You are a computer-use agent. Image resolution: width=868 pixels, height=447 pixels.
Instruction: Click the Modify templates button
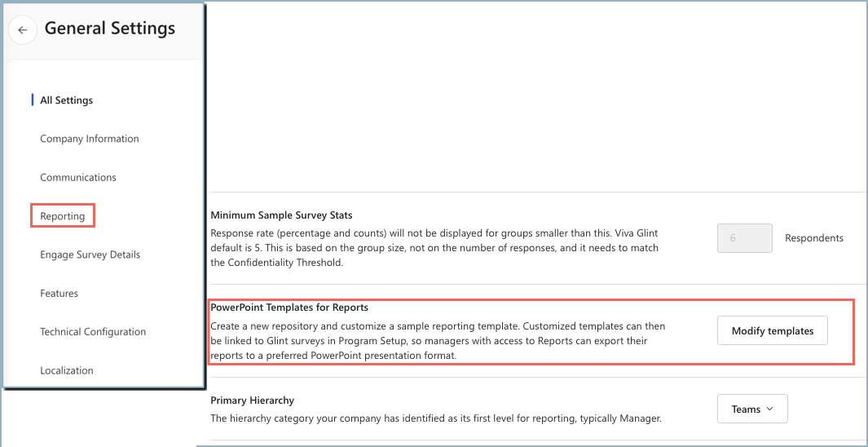tap(772, 330)
